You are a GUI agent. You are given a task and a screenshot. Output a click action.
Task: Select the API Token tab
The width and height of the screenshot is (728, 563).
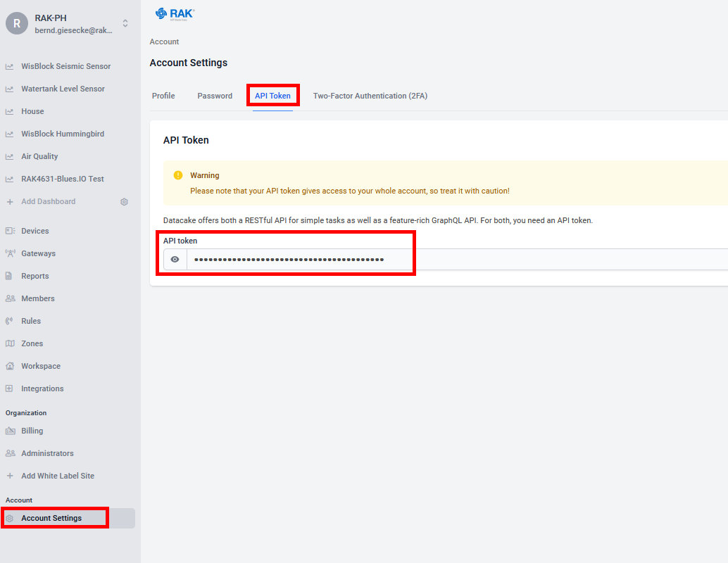[272, 96]
